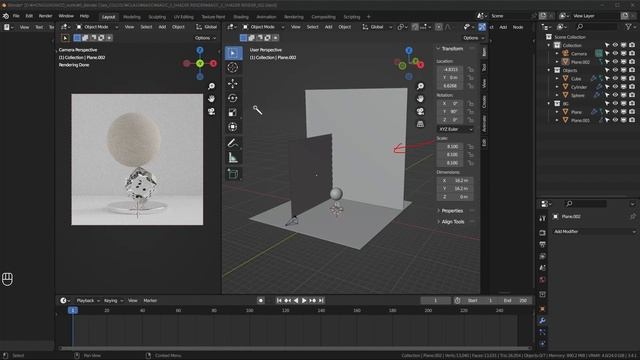The width and height of the screenshot is (640, 360).
Task: Open the Object properties orange square tab
Action: pos(542,309)
